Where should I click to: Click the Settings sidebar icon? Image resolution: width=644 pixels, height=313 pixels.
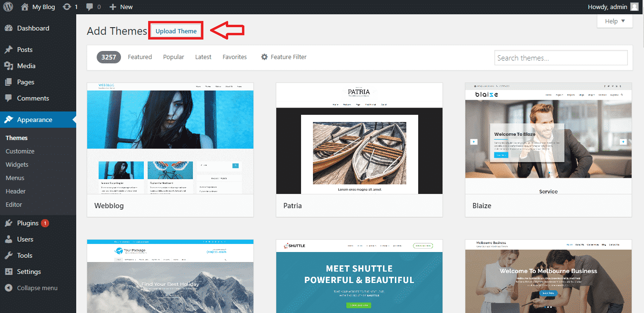tap(9, 272)
